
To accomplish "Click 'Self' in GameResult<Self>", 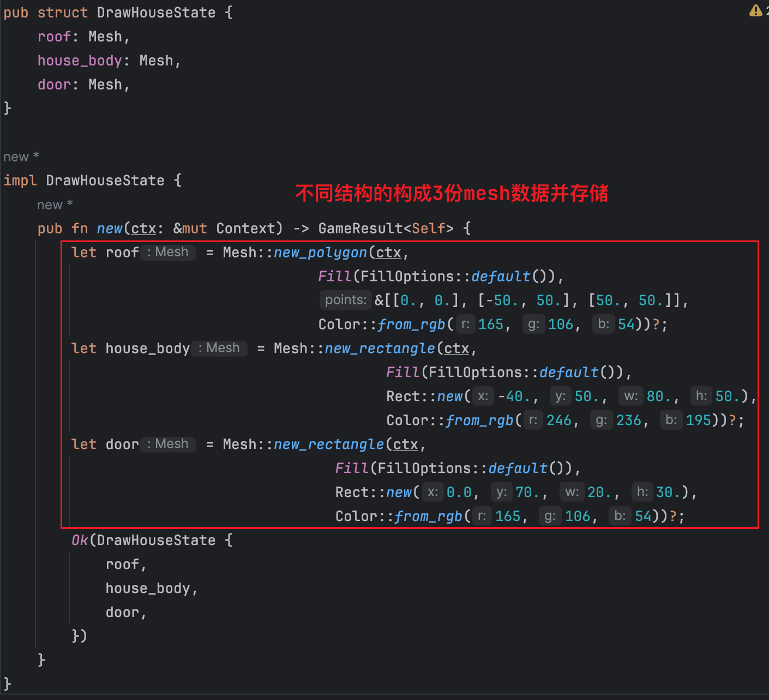I will [429, 228].
